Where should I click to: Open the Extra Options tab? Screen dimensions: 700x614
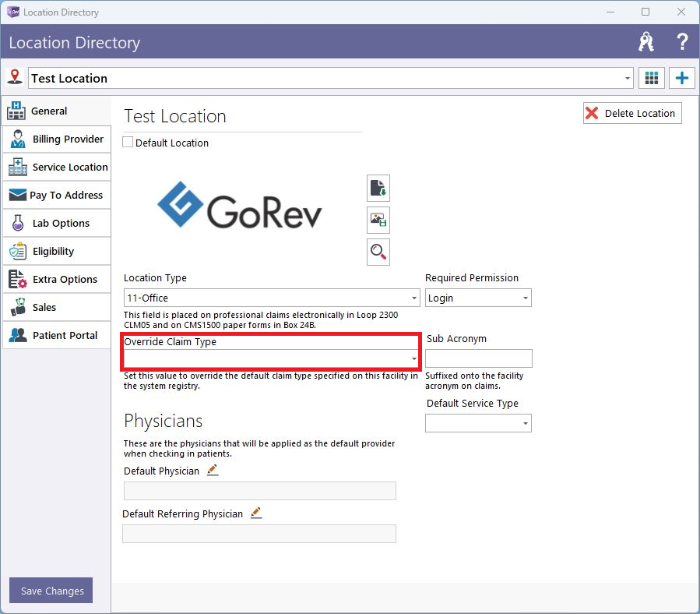click(57, 279)
